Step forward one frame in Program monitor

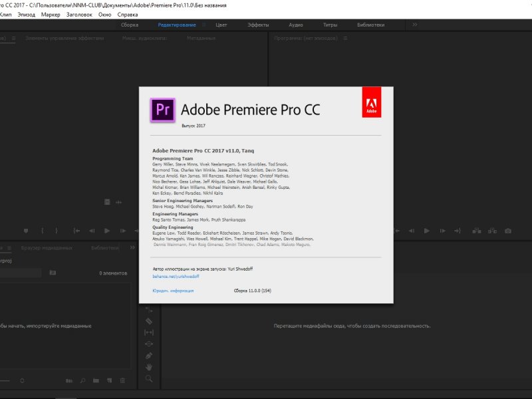[x=442, y=231]
